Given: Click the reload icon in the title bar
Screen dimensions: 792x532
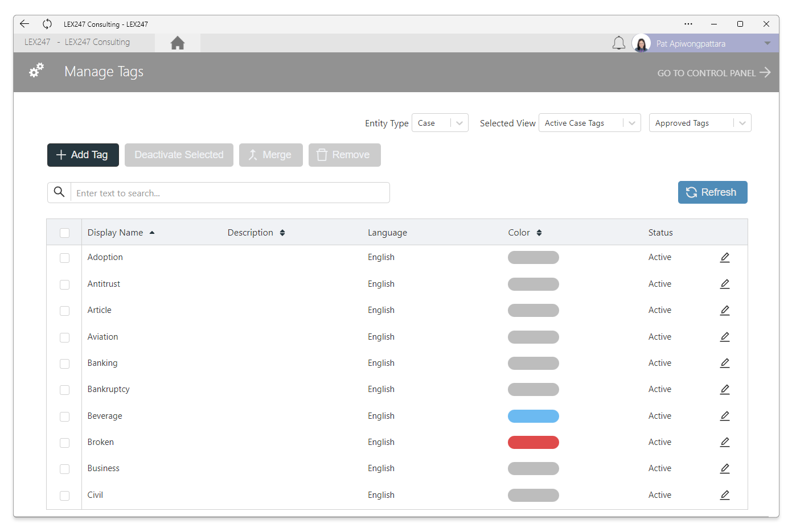Looking at the screenshot, I should tap(47, 24).
